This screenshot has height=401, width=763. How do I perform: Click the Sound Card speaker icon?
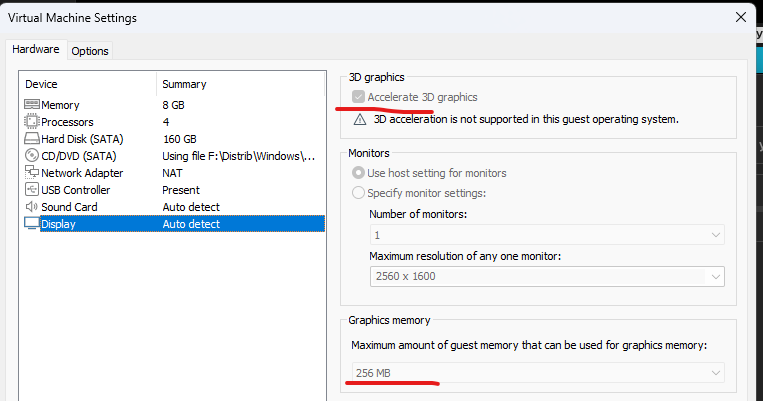tap(32, 207)
